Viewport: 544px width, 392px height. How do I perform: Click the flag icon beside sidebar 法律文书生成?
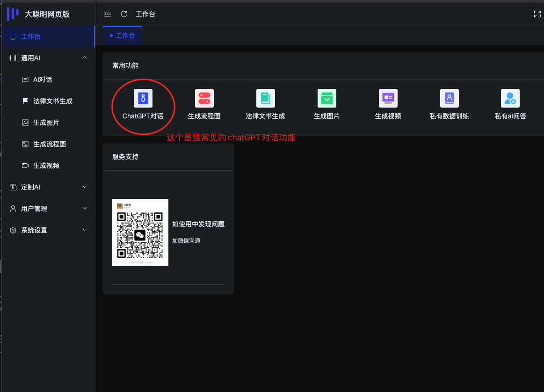click(x=25, y=101)
